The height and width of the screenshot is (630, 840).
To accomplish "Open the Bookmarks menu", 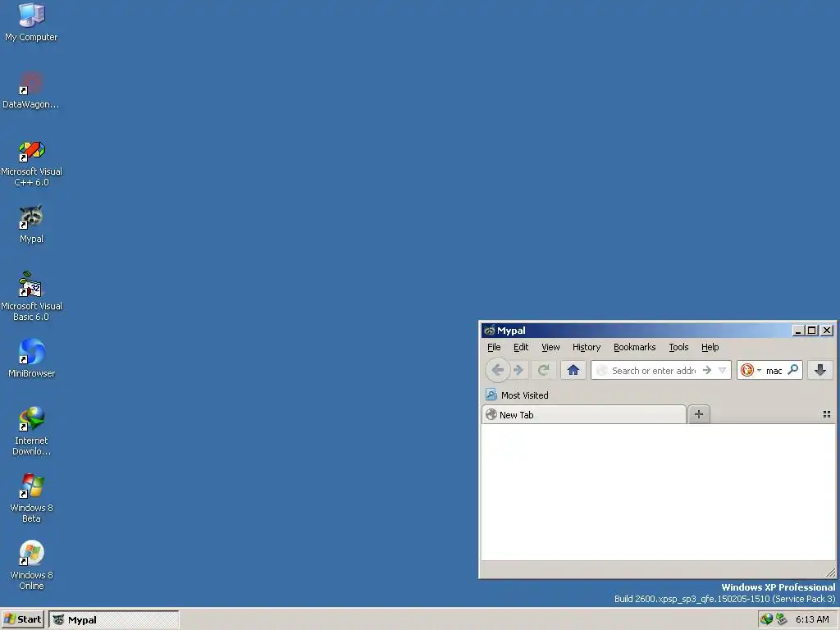I will click(x=635, y=347).
